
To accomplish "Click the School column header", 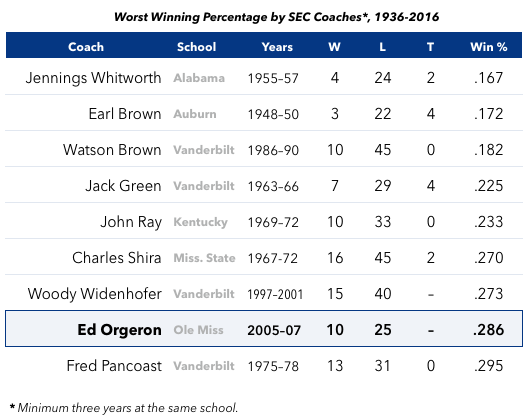I will 197,47.
